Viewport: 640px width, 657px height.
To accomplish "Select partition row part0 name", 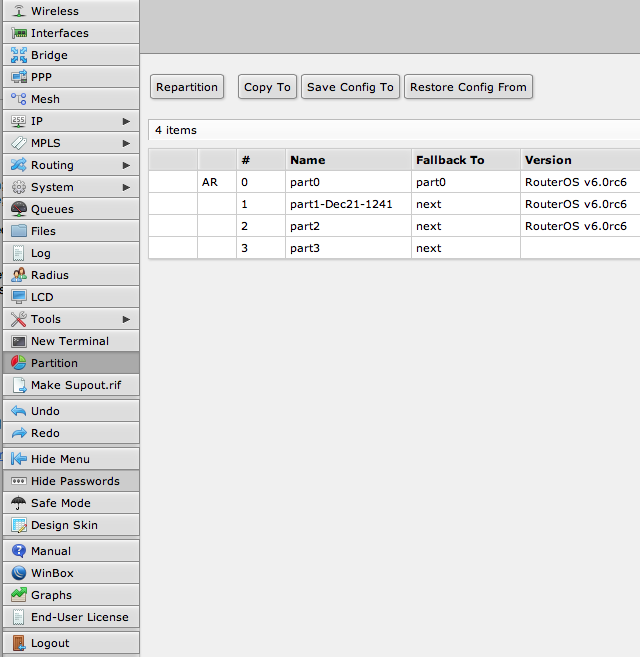I will point(305,182).
